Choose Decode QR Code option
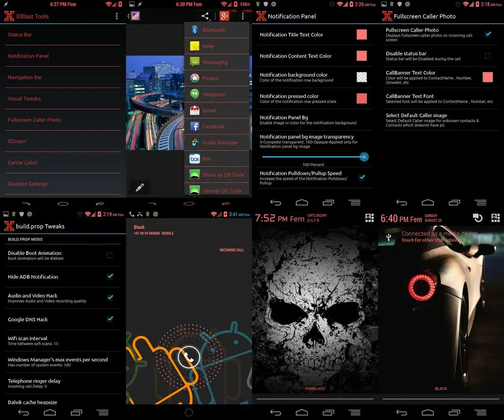The image size is (504, 420). (217, 190)
